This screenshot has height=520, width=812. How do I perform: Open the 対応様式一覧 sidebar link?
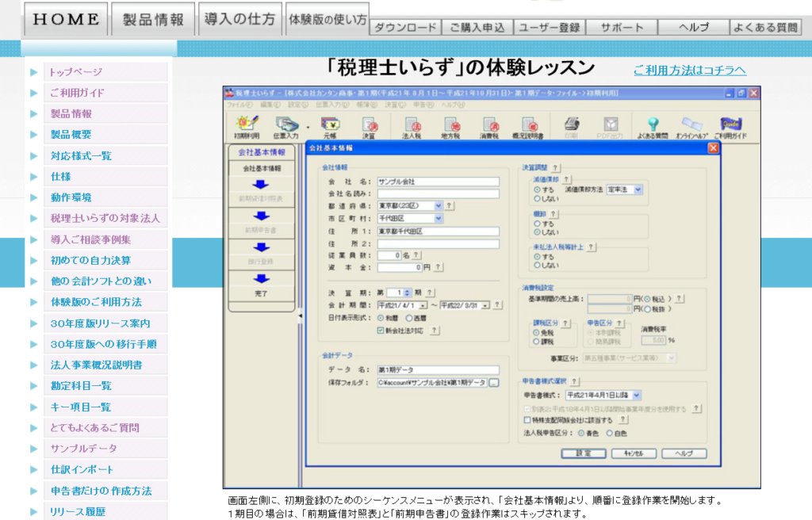pos(105,155)
